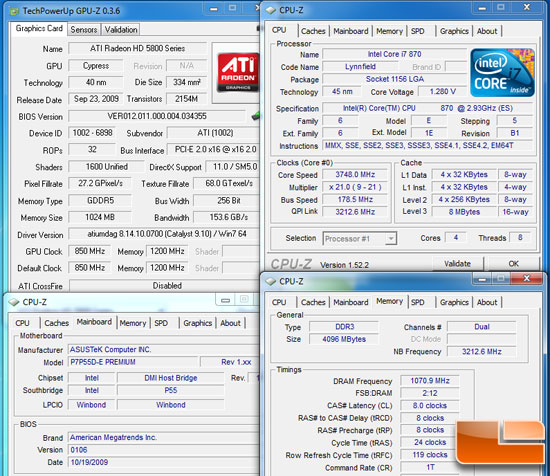Click the CAS# Latency value 8.0 clocks

point(430,406)
